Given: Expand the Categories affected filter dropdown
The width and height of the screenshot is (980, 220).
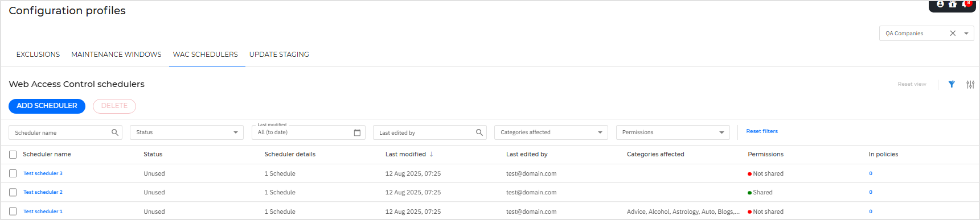Looking at the screenshot, I should 551,132.
